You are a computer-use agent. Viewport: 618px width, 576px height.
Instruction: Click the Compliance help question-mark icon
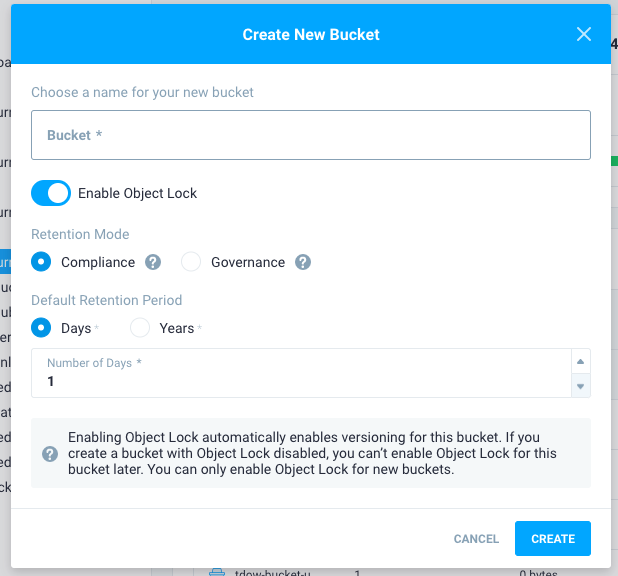(x=153, y=262)
